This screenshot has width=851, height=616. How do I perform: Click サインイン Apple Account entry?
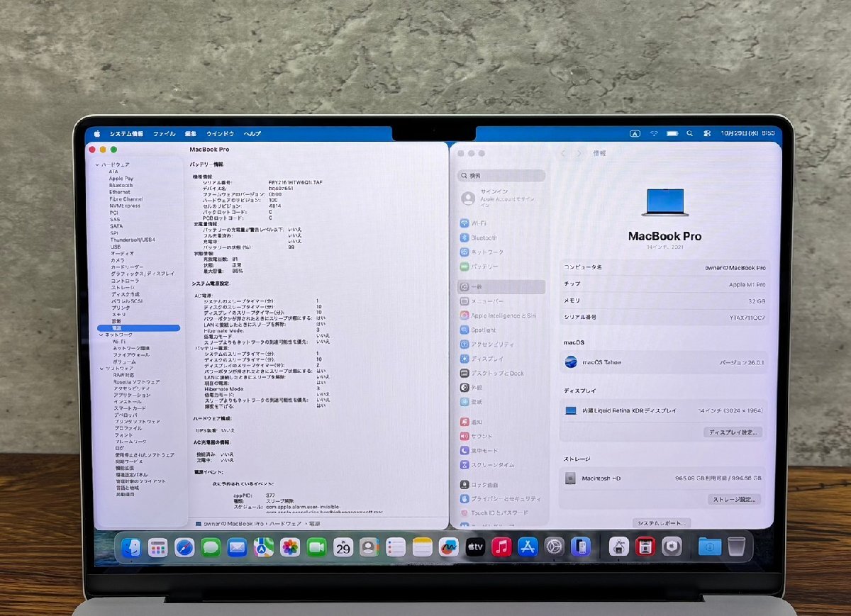[x=501, y=198]
